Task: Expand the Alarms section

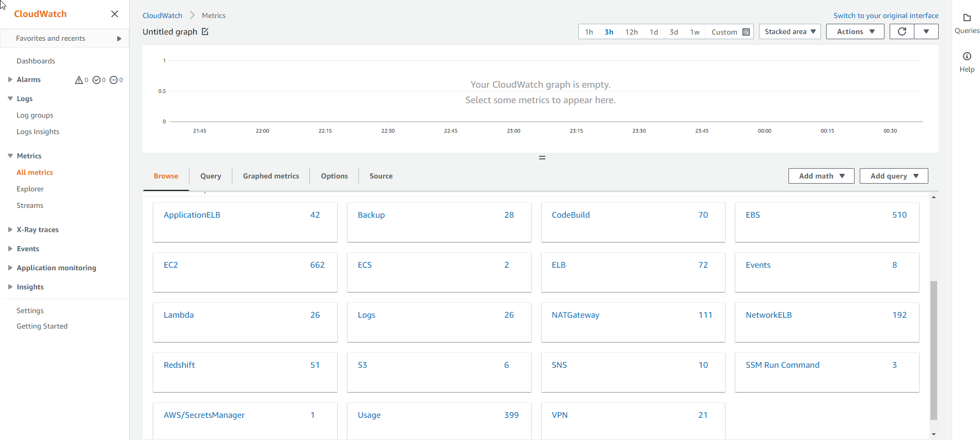Action: tap(10, 79)
